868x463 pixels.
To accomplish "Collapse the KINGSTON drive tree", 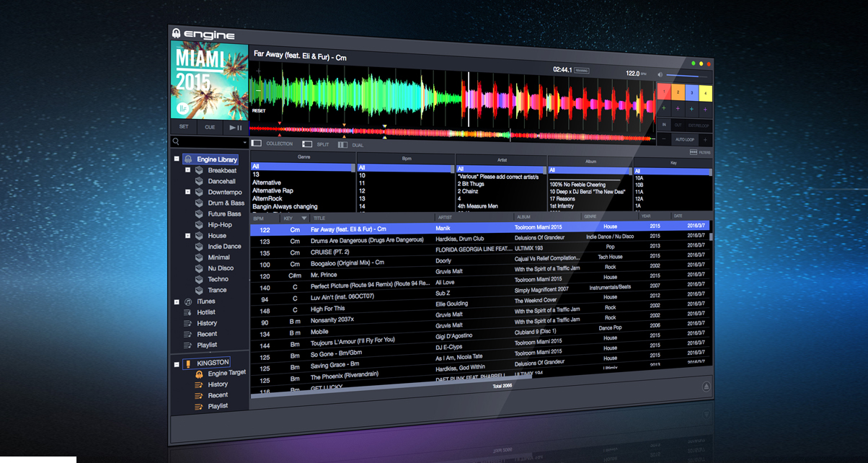I will (x=177, y=364).
